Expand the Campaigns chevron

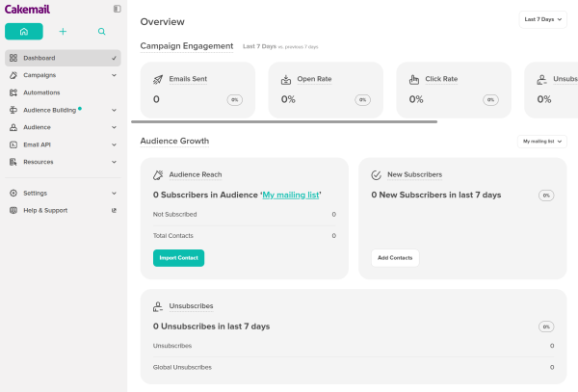[x=114, y=75]
